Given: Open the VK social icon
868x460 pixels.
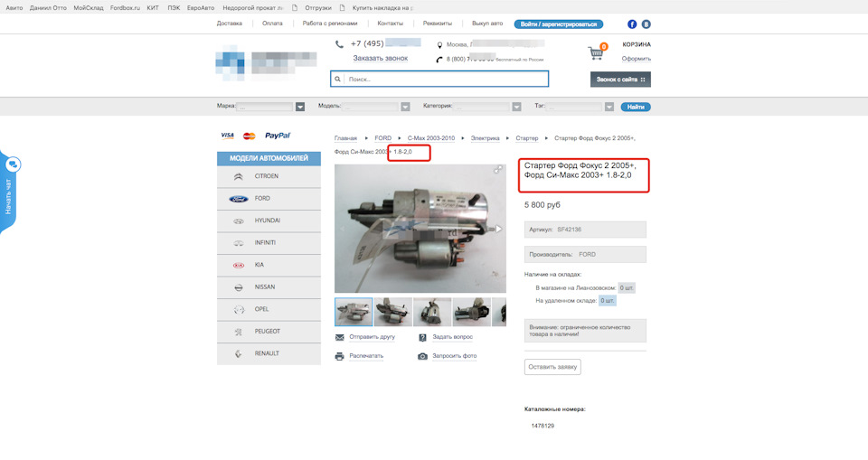Looking at the screenshot, I should pos(646,24).
